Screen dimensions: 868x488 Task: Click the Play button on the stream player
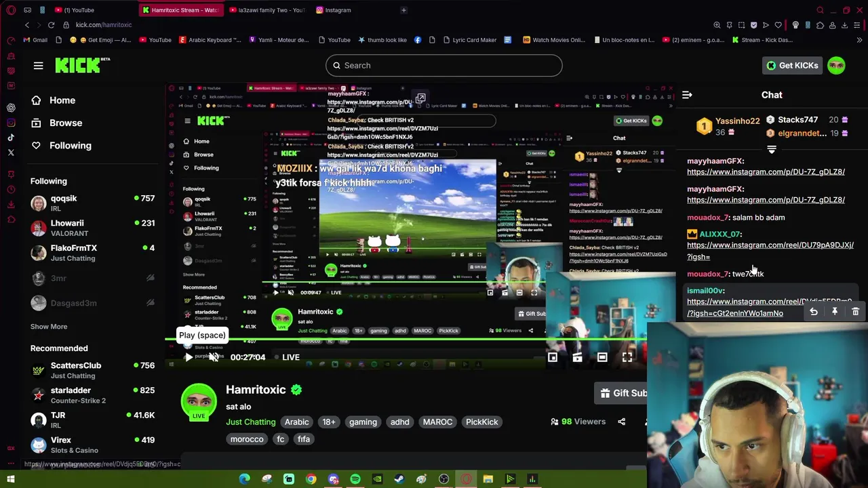[188, 357]
